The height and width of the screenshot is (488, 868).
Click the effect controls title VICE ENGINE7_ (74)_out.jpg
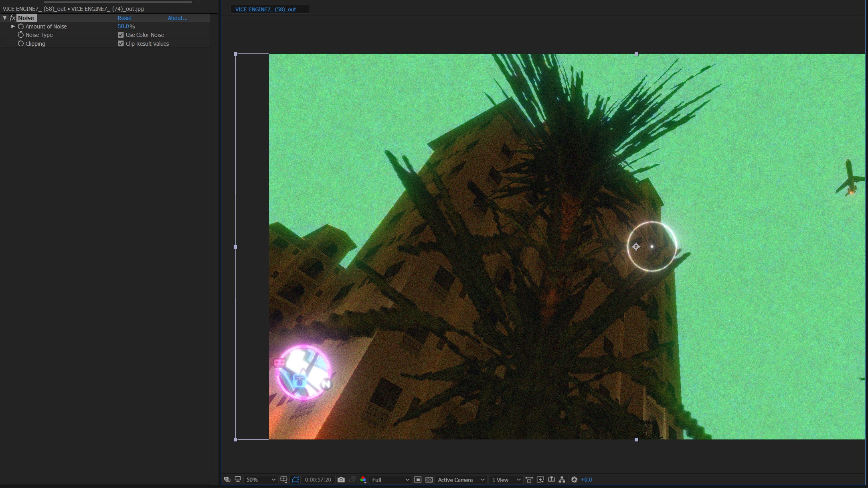pyautogui.click(x=107, y=9)
